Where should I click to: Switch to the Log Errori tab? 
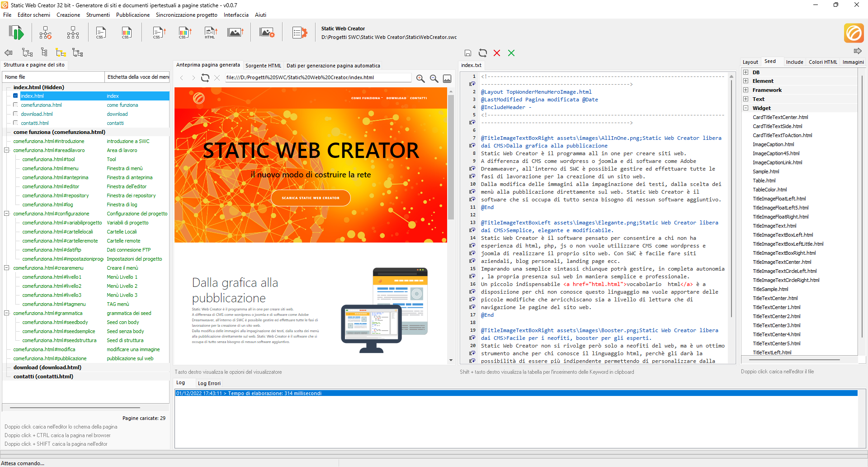point(209,383)
